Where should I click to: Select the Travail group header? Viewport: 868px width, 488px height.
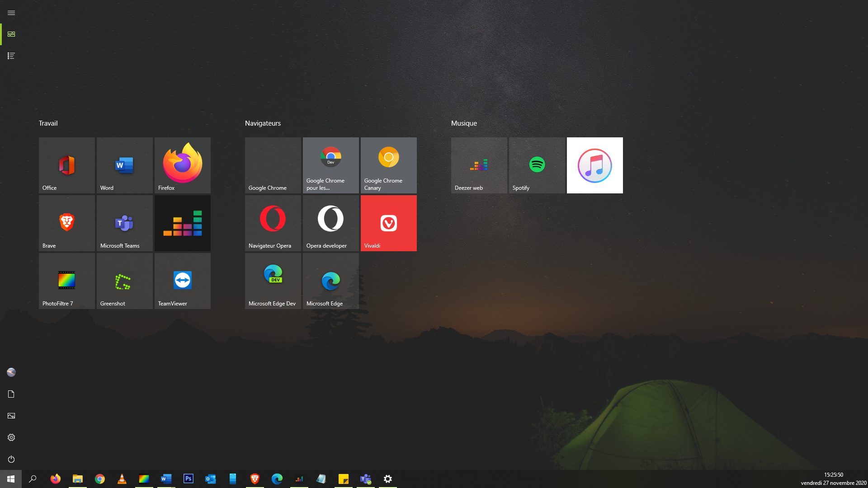(48, 123)
